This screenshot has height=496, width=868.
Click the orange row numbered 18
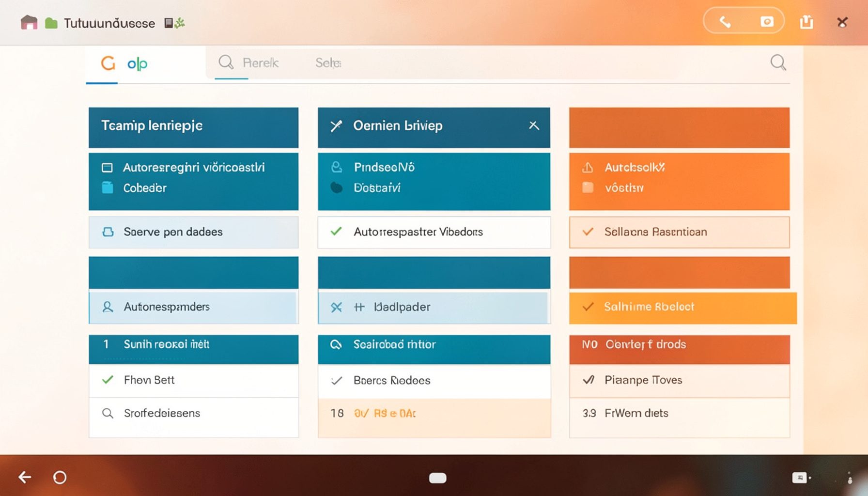(x=434, y=418)
